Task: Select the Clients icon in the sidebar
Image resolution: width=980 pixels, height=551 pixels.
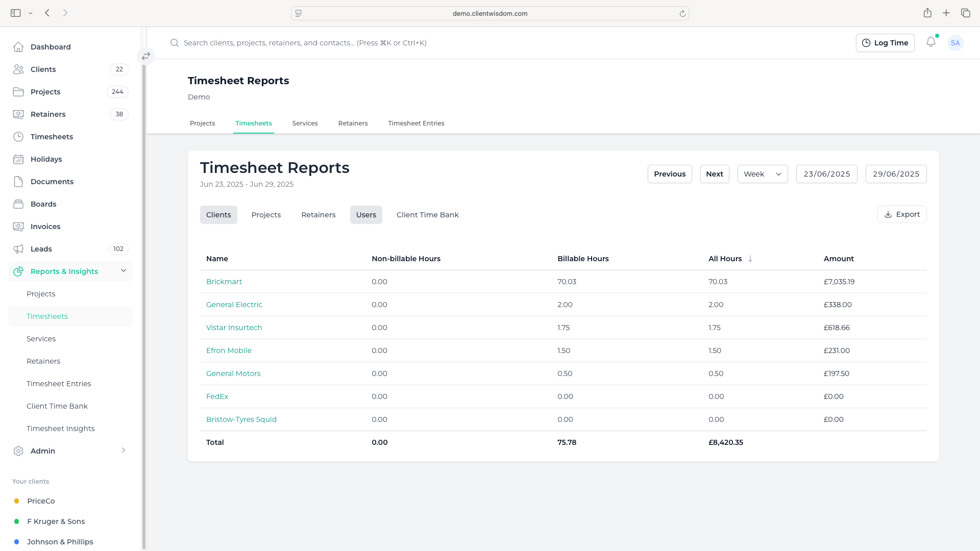Action: (x=18, y=69)
